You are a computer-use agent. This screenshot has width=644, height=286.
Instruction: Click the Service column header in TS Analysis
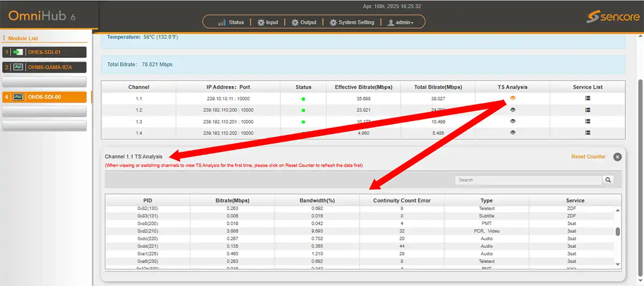(575, 201)
